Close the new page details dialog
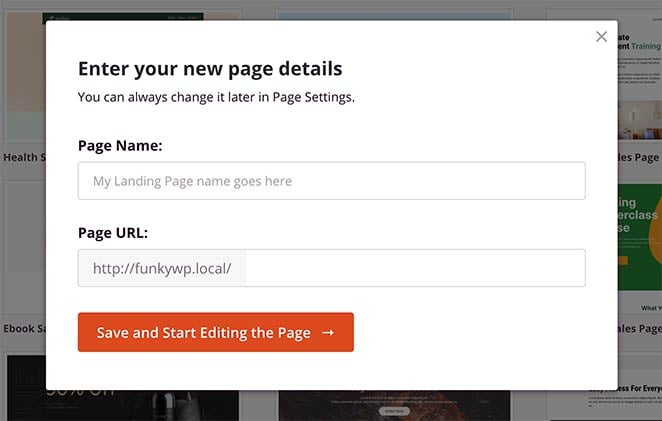The width and height of the screenshot is (662, 421). (601, 37)
